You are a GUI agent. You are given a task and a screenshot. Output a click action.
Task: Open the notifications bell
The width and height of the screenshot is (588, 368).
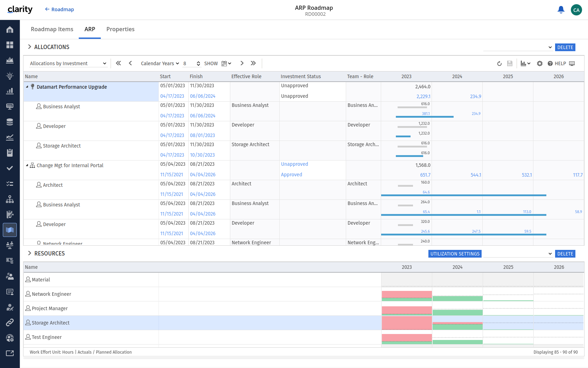point(561,10)
